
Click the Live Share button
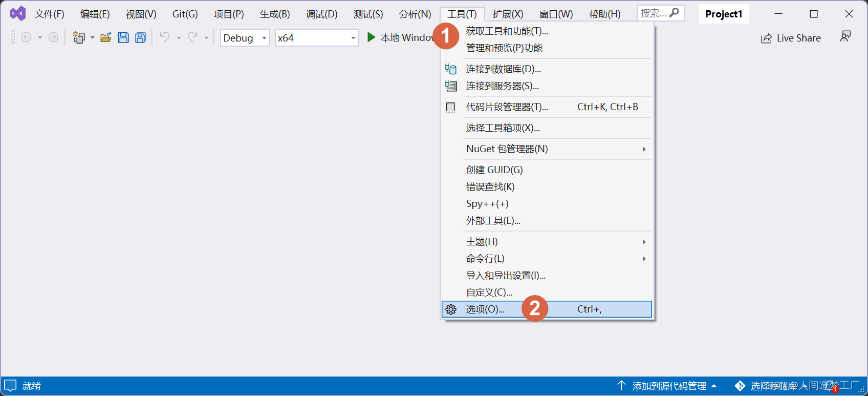[x=791, y=38]
